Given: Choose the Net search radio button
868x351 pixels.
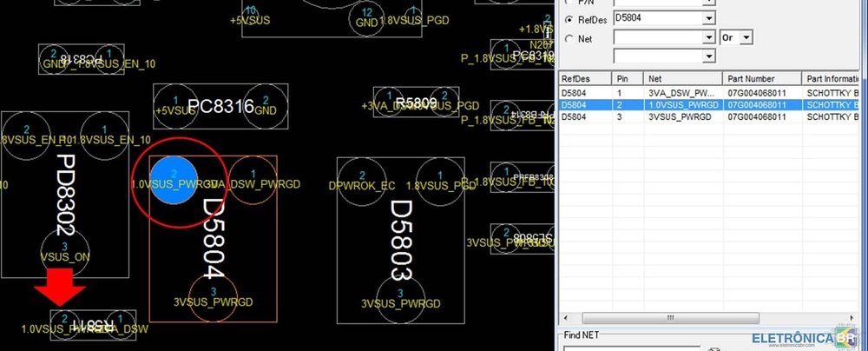Looking at the screenshot, I should coord(569,38).
